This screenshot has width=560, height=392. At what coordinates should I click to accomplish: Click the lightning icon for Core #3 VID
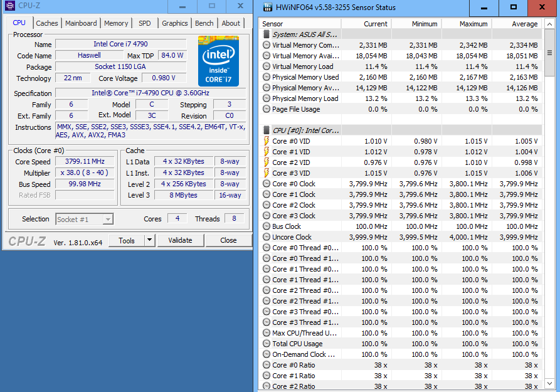coord(267,173)
